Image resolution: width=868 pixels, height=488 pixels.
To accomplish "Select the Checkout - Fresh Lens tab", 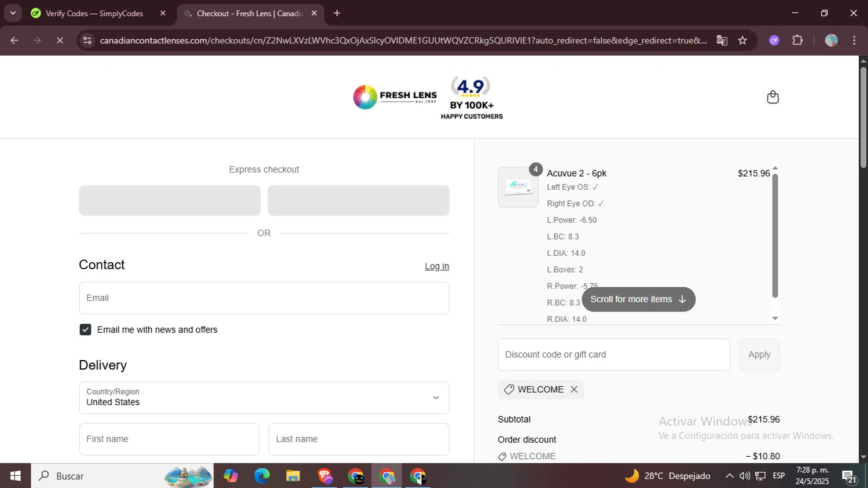I will (250, 13).
